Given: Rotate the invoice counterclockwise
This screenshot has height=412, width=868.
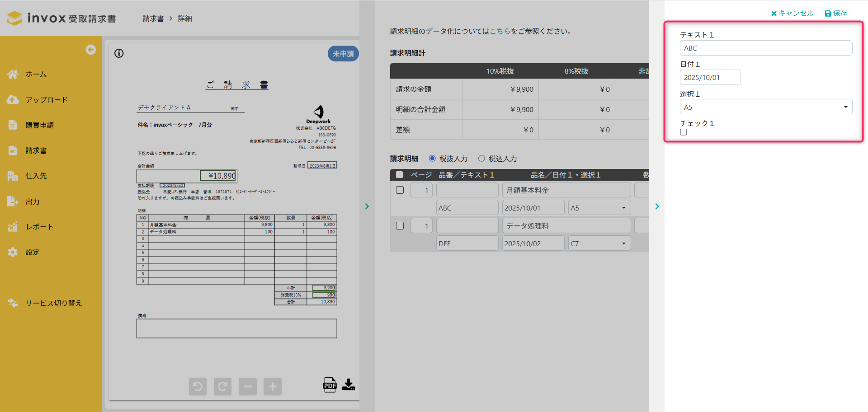Looking at the screenshot, I should click(198, 386).
